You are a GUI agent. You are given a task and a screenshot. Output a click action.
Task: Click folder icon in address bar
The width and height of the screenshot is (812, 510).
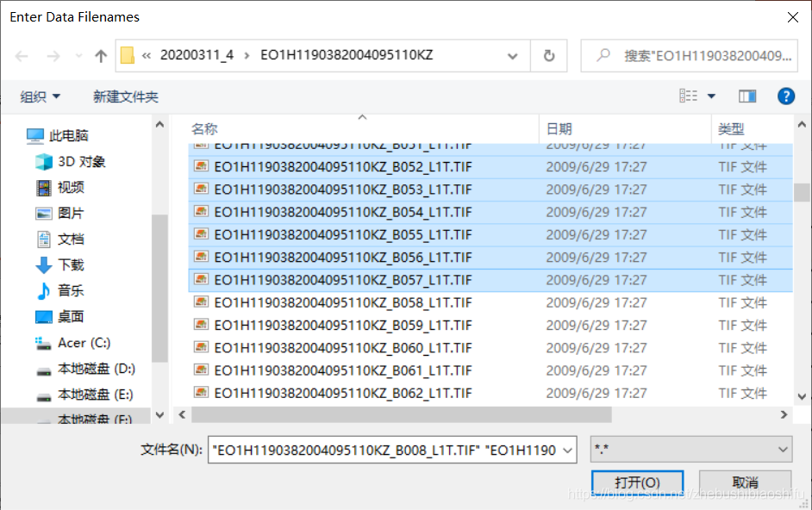[128, 55]
